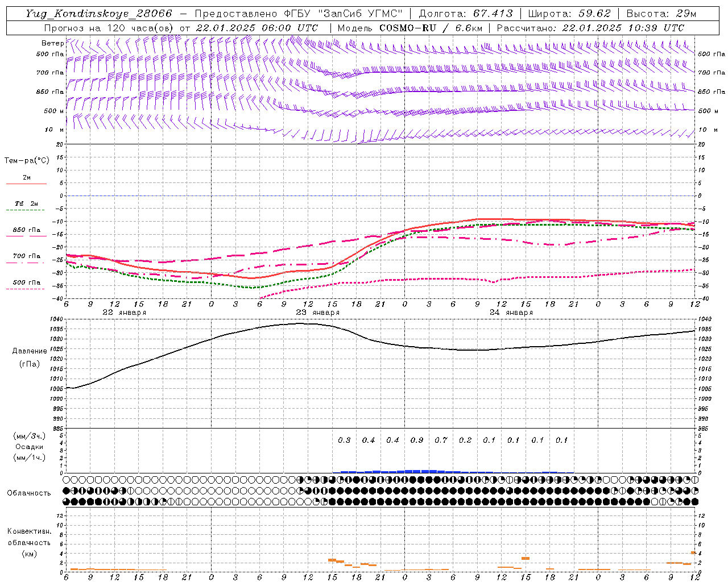The width and height of the screenshot is (728, 582).
Task: Click "850 гПа" in the temperature legend
Action: 27,230
